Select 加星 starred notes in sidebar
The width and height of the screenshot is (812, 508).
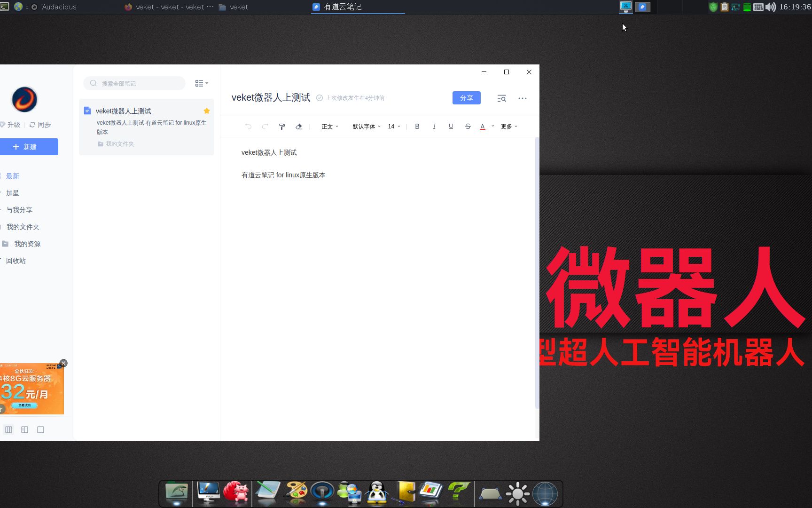(13, 193)
